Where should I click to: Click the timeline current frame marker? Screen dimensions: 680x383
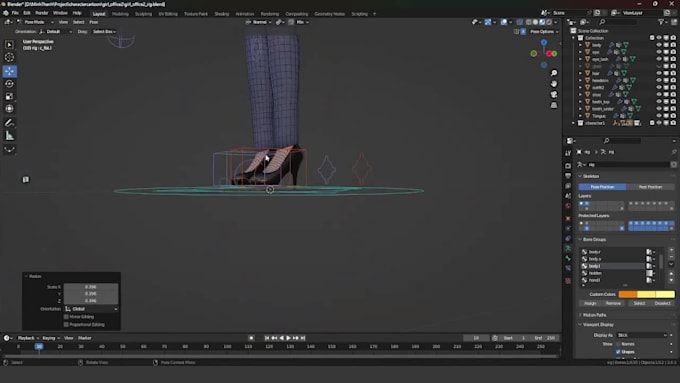click(x=39, y=347)
